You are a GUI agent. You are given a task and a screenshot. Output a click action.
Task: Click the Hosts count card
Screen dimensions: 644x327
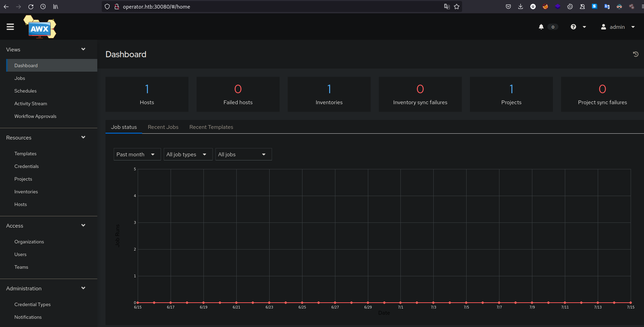(147, 94)
